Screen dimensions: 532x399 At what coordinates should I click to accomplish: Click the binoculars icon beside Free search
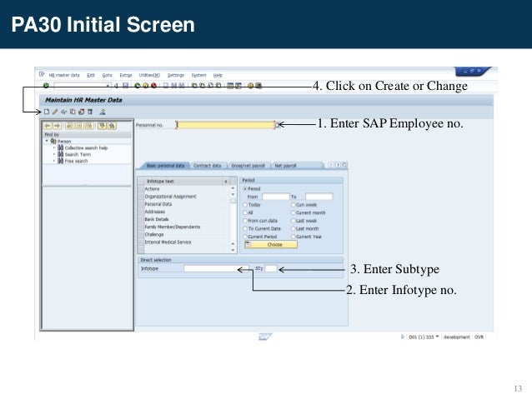61,161
